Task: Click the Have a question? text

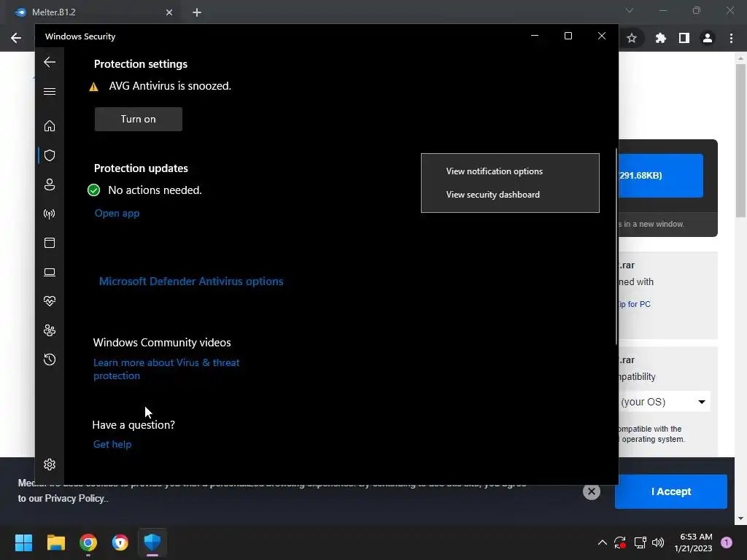Action: click(133, 425)
